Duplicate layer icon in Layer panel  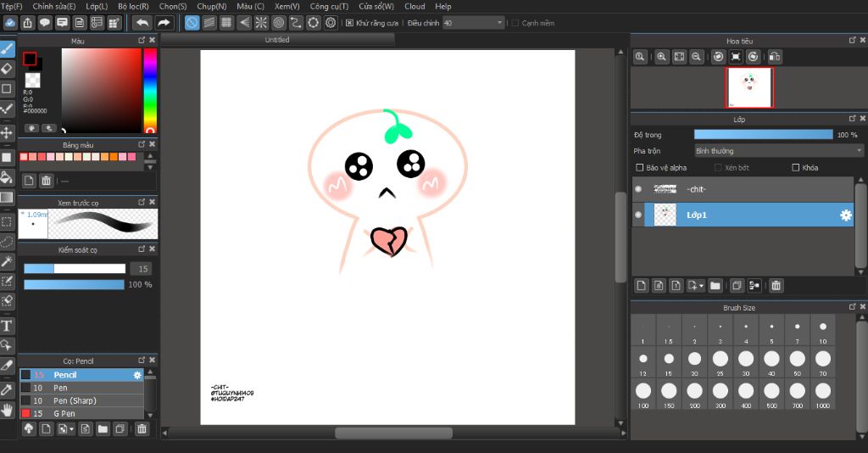tap(737, 286)
